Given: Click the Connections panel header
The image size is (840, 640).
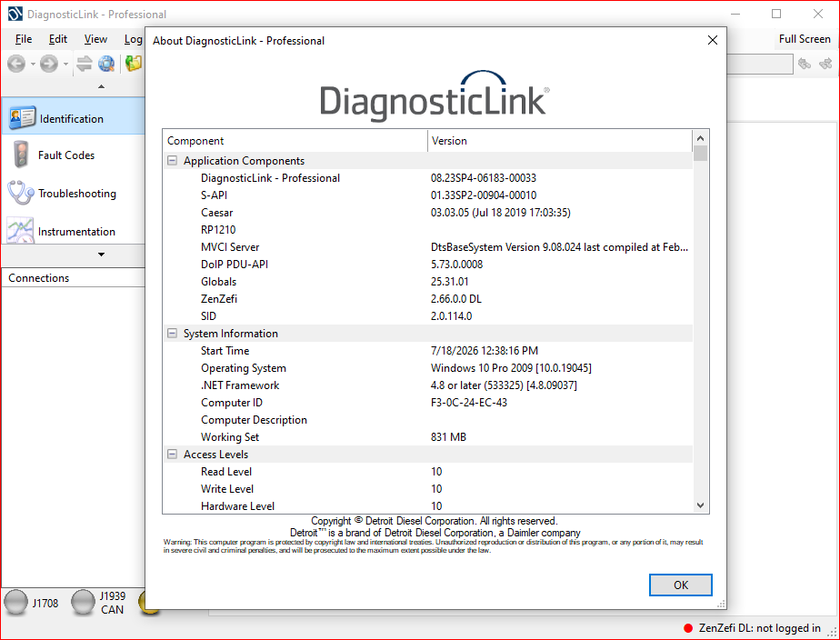Looking at the screenshot, I should click(x=74, y=278).
